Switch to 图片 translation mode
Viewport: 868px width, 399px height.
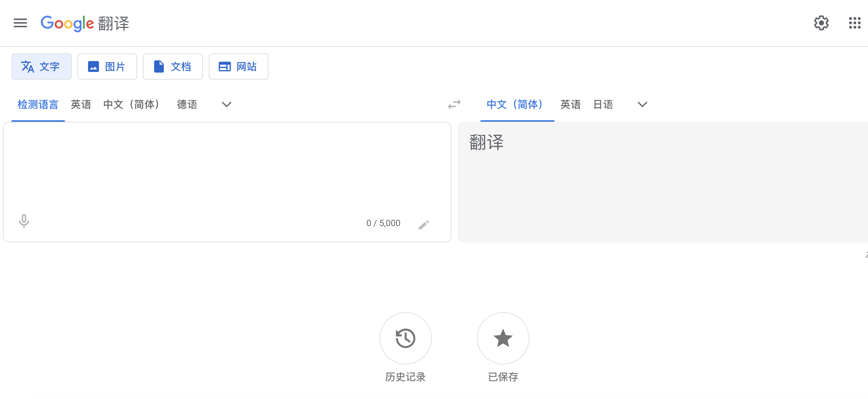point(107,66)
